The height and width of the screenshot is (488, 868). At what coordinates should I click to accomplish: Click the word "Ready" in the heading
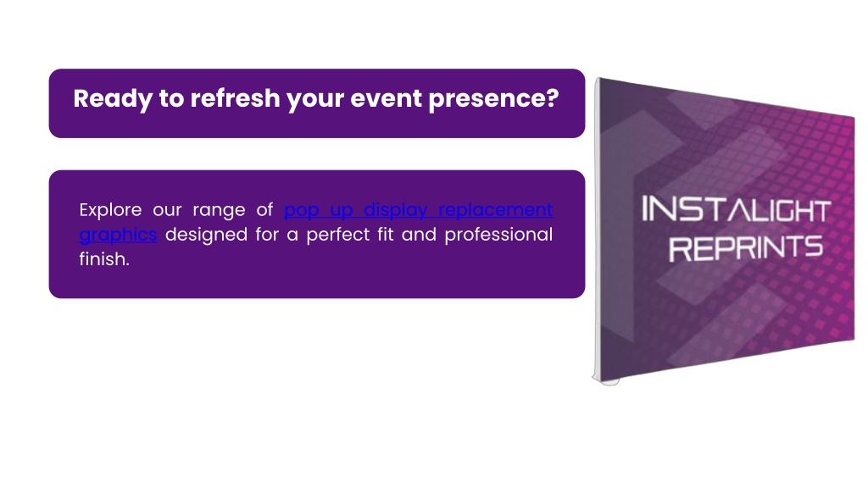pyautogui.click(x=113, y=99)
